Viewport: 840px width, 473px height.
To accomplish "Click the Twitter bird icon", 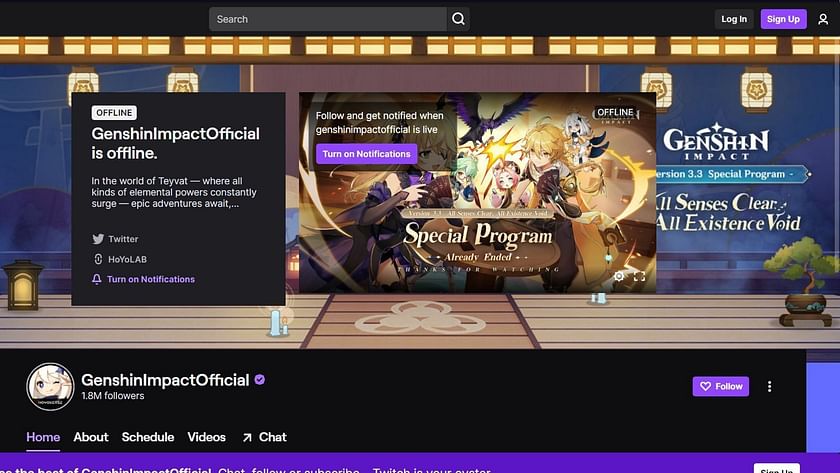I will (98, 239).
